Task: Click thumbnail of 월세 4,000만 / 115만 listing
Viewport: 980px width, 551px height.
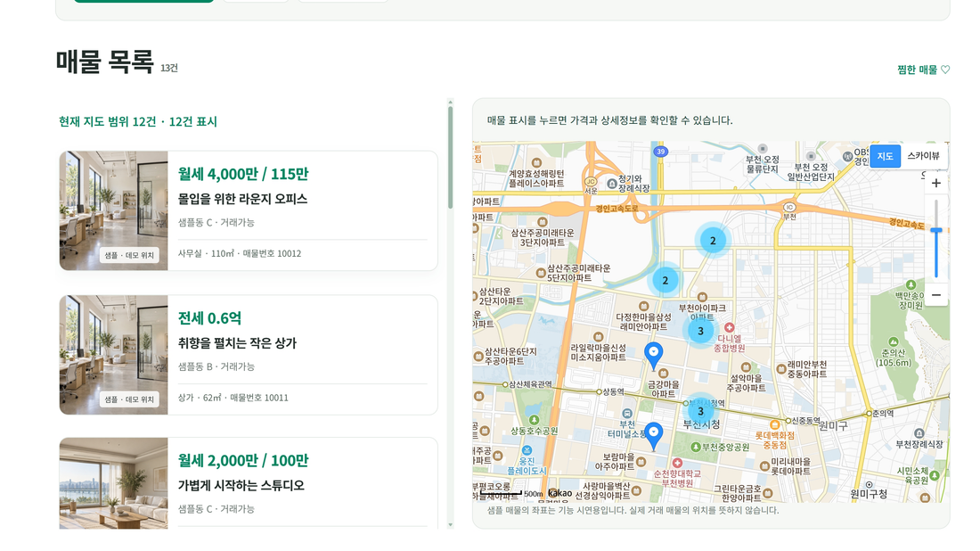Action: coord(114,210)
